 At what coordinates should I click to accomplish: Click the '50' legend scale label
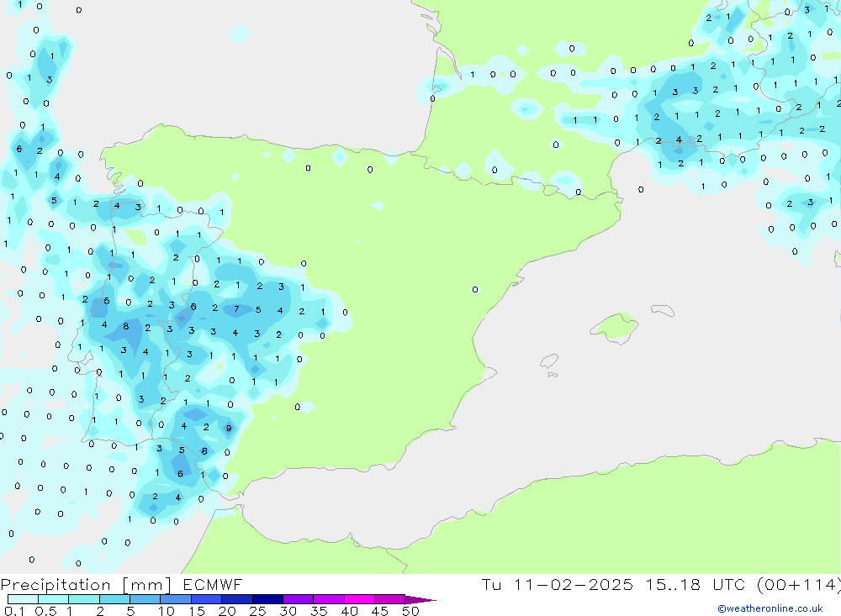410,611
